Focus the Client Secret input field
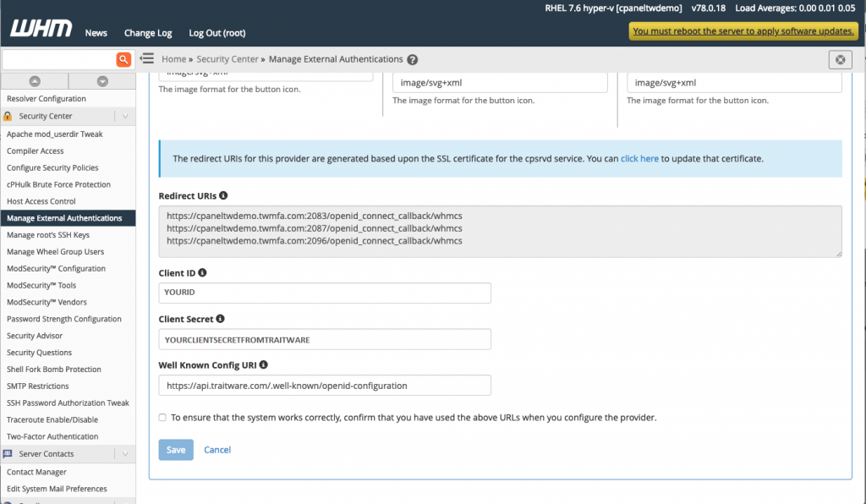866x504 pixels. tap(325, 339)
